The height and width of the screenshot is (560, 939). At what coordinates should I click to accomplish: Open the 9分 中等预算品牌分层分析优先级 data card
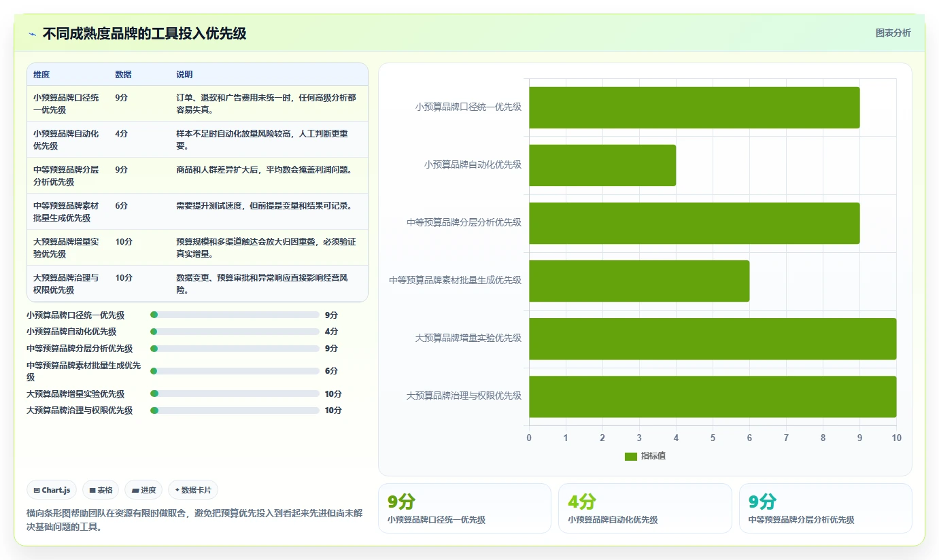[825, 508]
